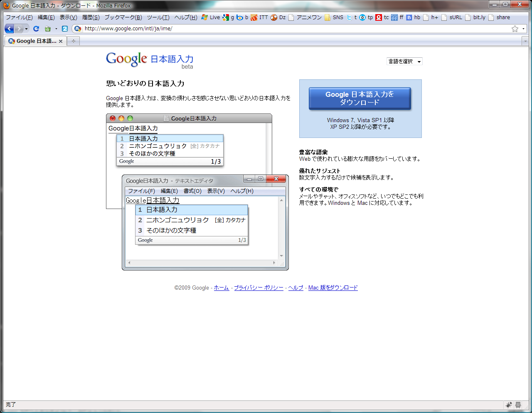
Task: Open the ブックマーク(B) menu
Action: (x=123, y=17)
